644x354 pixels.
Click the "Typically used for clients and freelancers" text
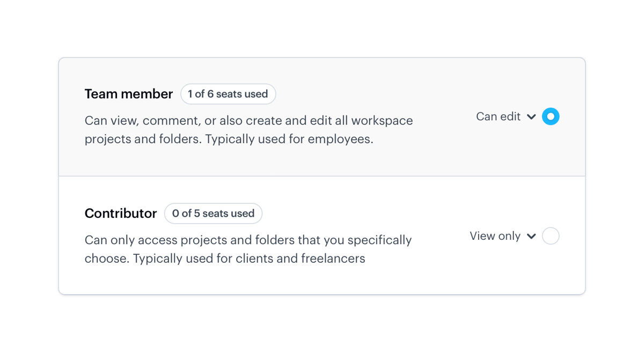pos(249,259)
